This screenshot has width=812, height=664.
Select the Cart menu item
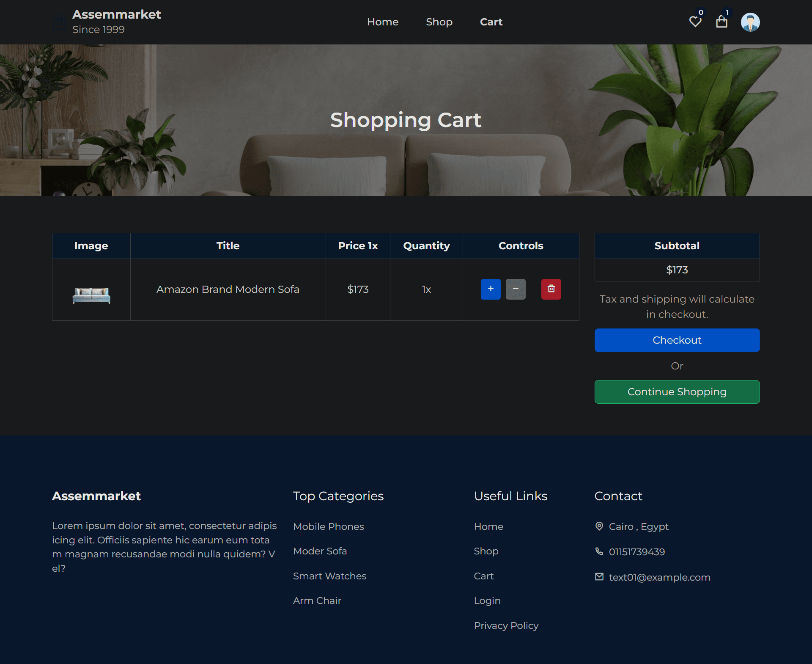pyautogui.click(x=491, y=22)
